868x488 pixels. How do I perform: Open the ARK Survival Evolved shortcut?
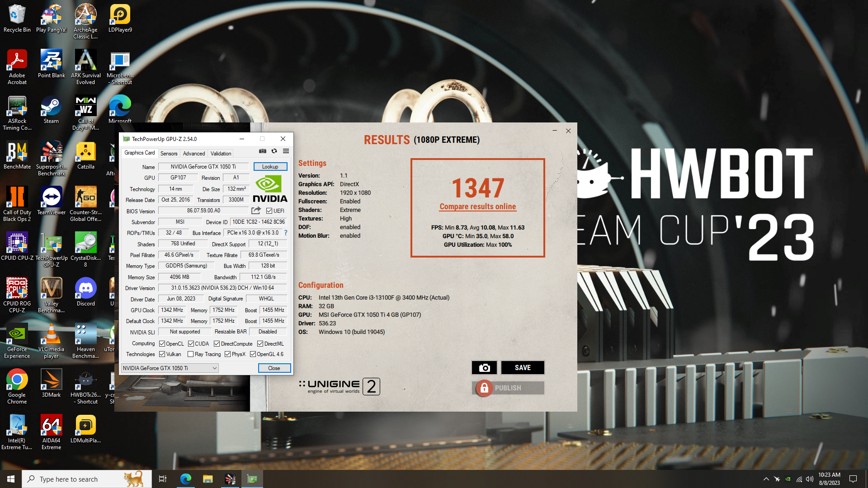click(x=86, y=67)
